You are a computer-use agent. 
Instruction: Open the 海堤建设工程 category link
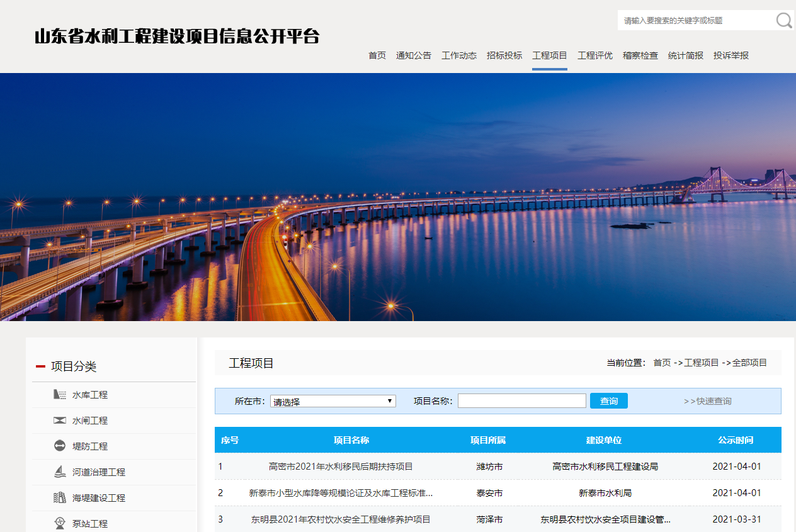pos(99,498)
